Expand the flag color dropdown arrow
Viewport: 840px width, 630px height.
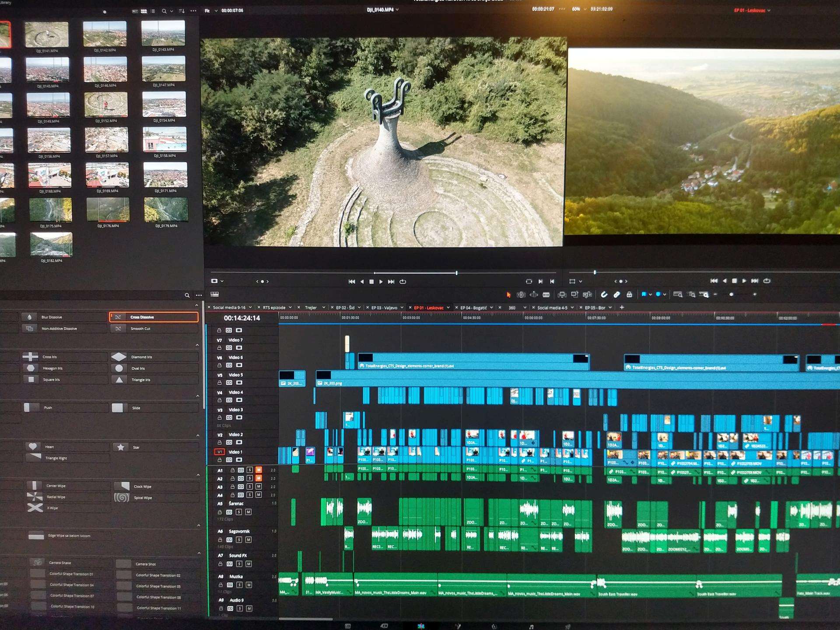[650, 295]
